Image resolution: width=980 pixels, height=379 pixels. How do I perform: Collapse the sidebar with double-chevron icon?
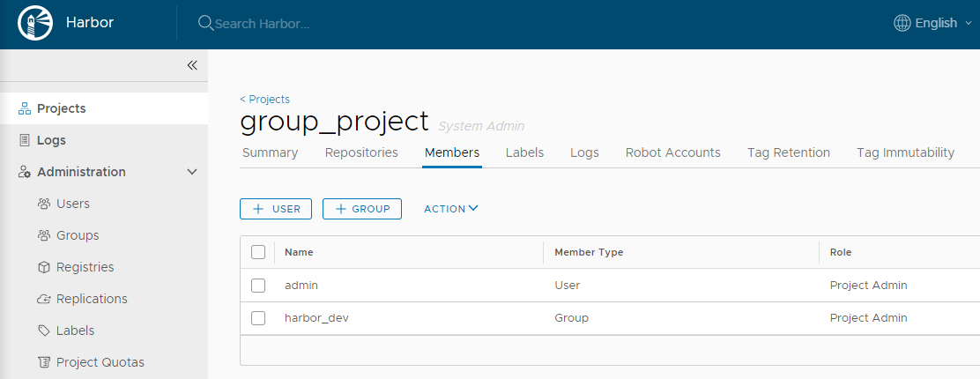[x=192, y=65]
